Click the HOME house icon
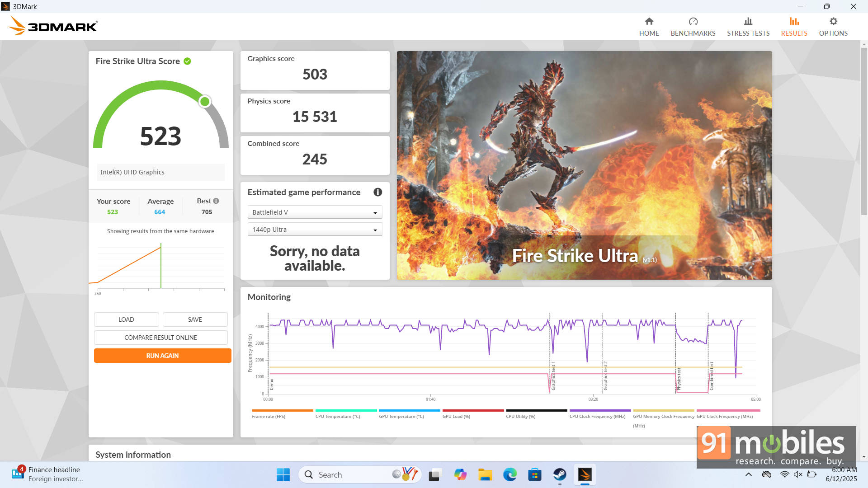868x488 pixels. 649,21
